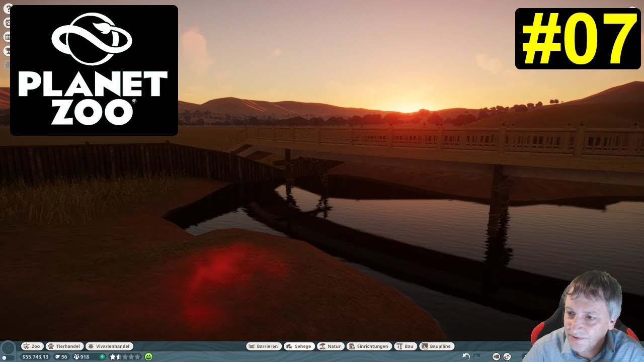The width and height of the screenshot is (644, 362).
Task: Click the round globe button bottom-left
Action: tap(9, 347)
